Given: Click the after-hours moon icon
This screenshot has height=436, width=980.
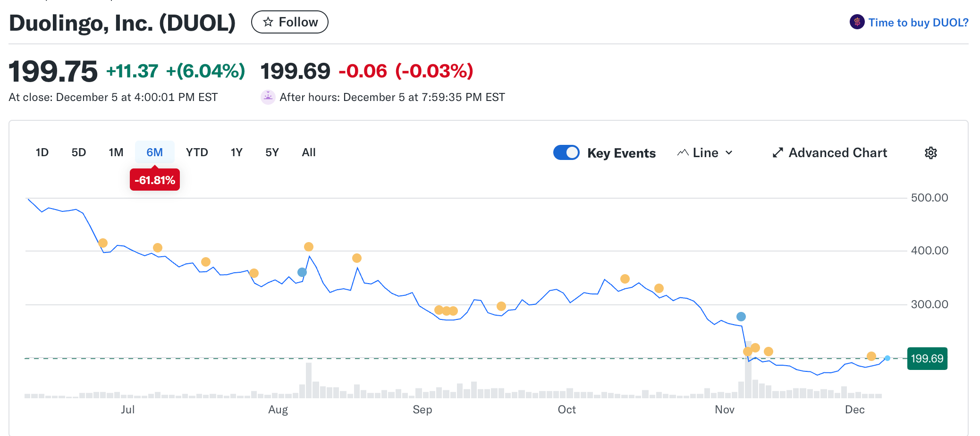Looking at the screenshot, I should [268, 97].
